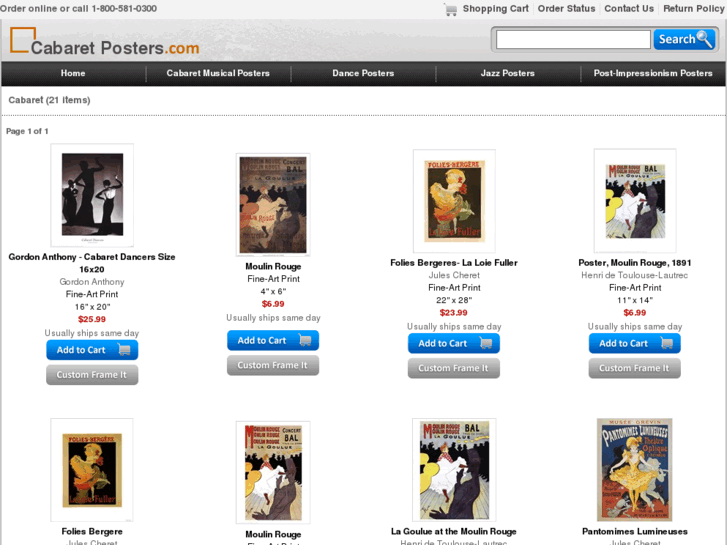The width and height of the screenshot is (727, 545).
Task: Custom frame the Folies Bergeres La Loie Fuller print
Action: (x=454, y=368)
